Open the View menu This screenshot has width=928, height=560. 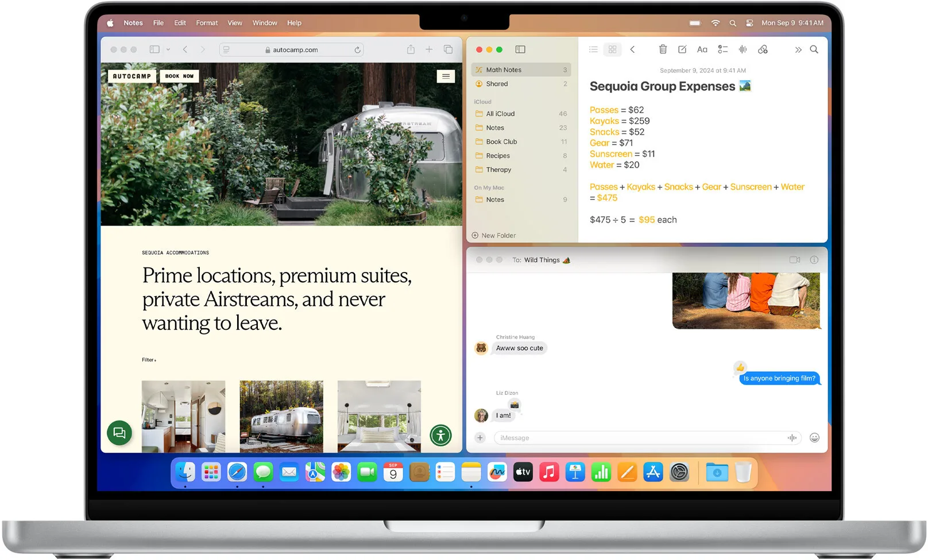235,23
